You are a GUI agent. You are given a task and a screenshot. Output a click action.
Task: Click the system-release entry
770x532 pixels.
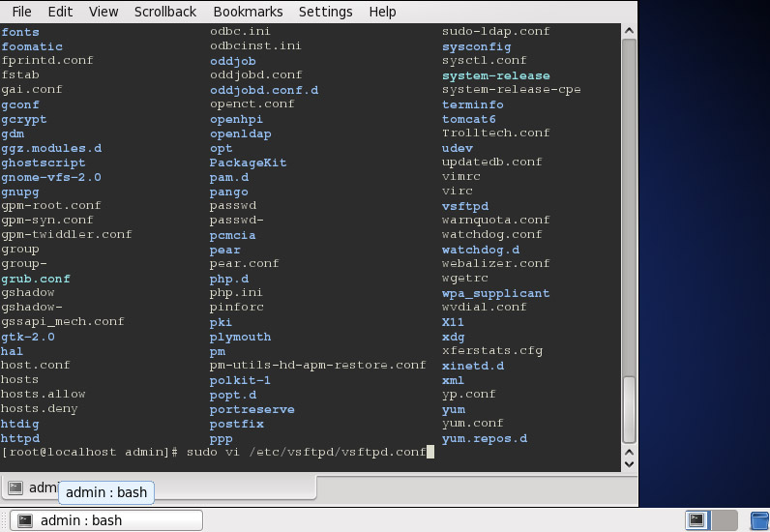[x=496, y=75]
